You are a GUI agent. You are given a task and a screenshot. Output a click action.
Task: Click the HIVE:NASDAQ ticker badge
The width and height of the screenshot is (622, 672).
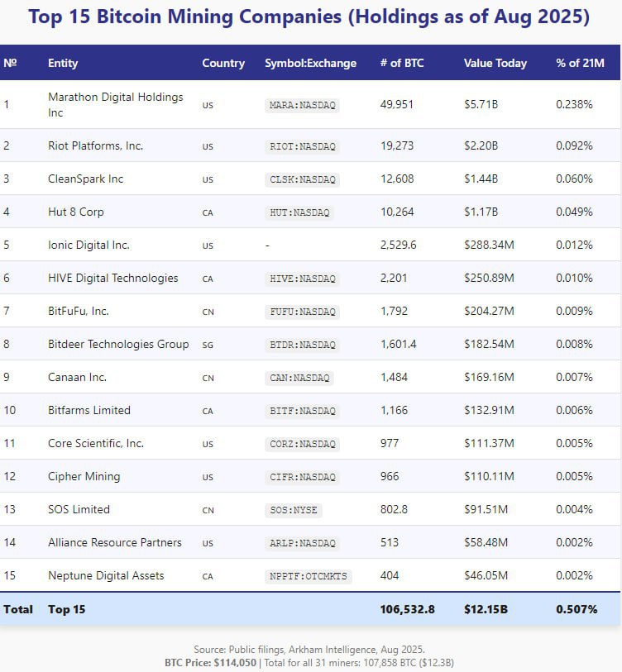[x=303, y=279]
